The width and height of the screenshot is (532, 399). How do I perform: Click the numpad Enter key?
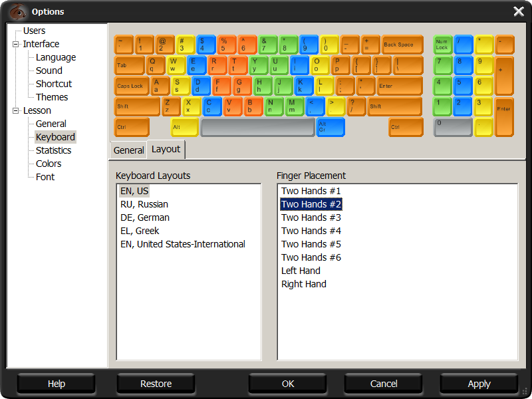[504, 116]
